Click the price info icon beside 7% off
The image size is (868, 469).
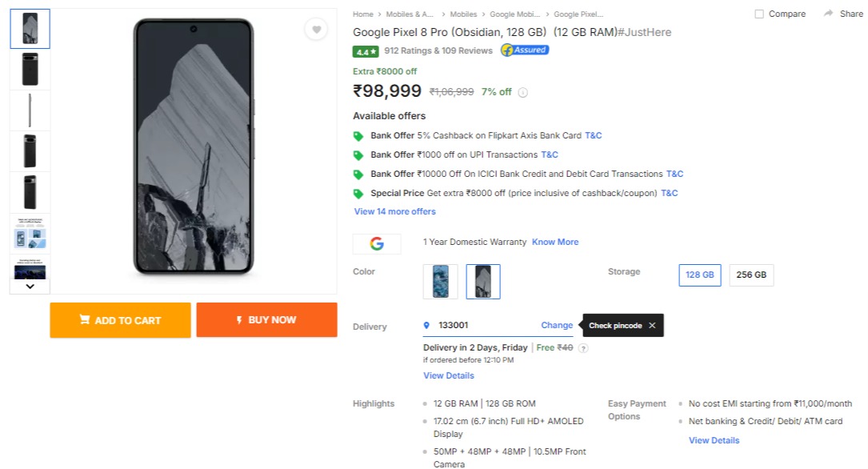522,93
